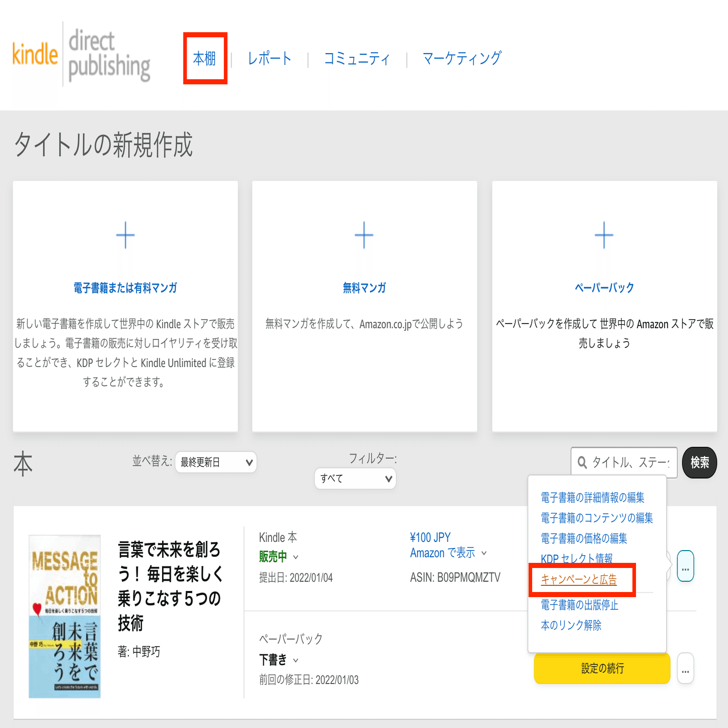
Task: Click the plus icon to create a new ebook
Action: (x=125, y=235)
